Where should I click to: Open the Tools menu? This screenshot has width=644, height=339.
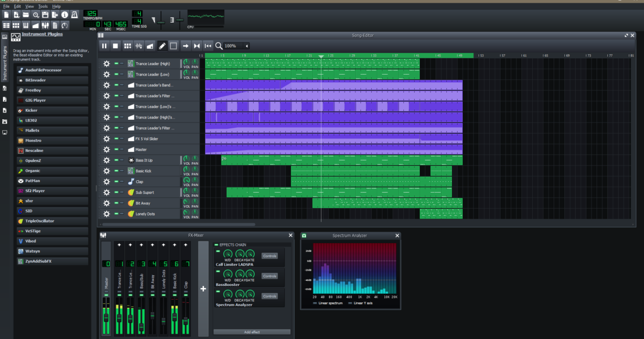click(43, 6)
